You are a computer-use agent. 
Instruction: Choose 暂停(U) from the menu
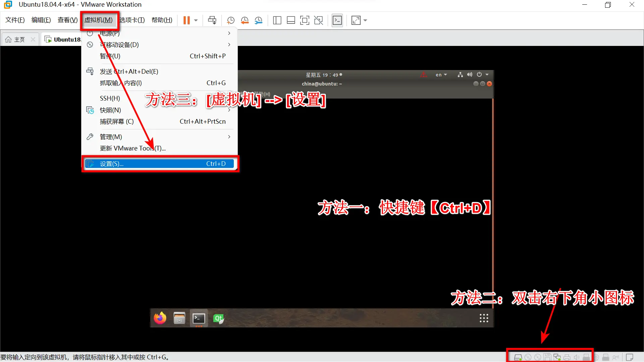159,56
